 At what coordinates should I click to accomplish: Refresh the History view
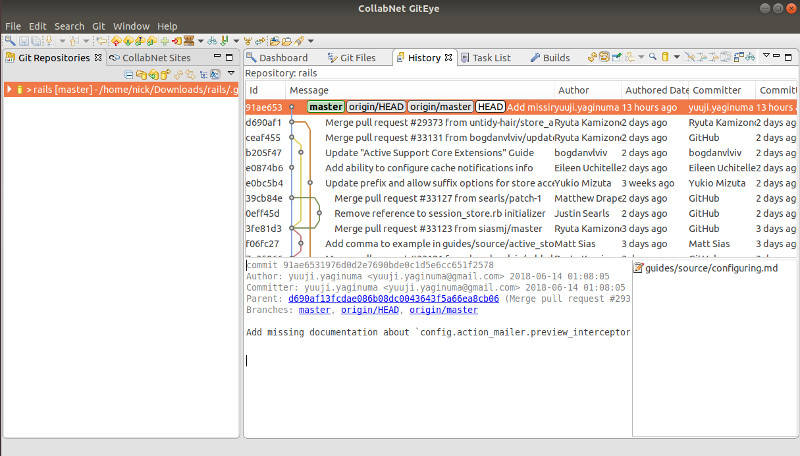592,57
